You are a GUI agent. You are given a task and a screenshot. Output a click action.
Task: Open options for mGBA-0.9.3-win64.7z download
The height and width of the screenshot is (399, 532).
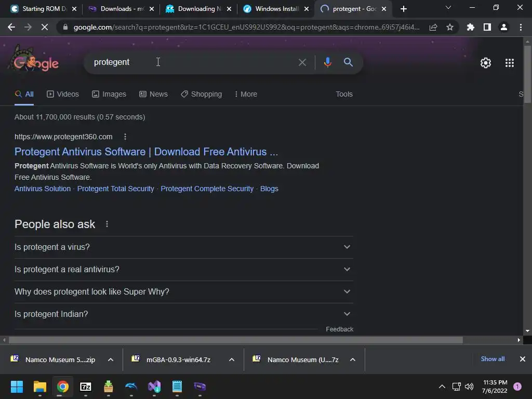[232, 360]
